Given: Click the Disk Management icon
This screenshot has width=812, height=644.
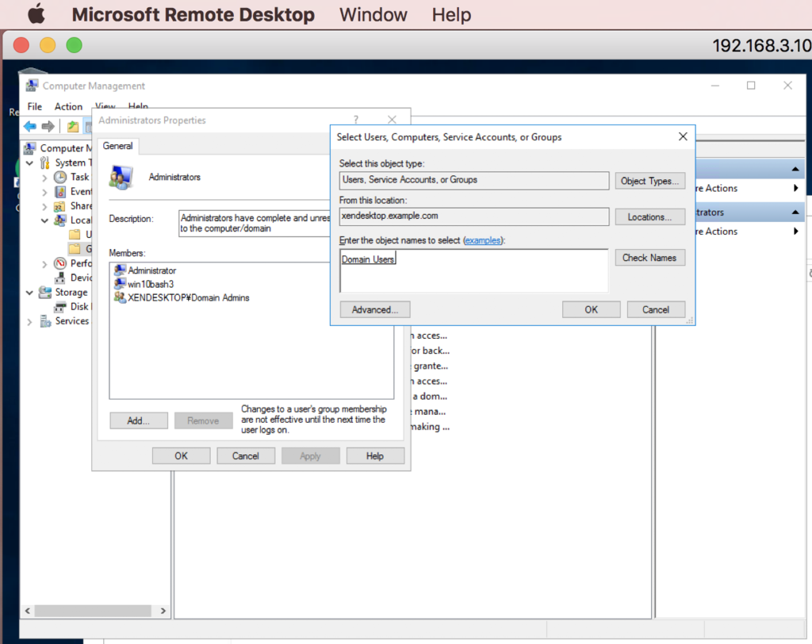Looking at the screenshot, I should click(x=60, y=307).
